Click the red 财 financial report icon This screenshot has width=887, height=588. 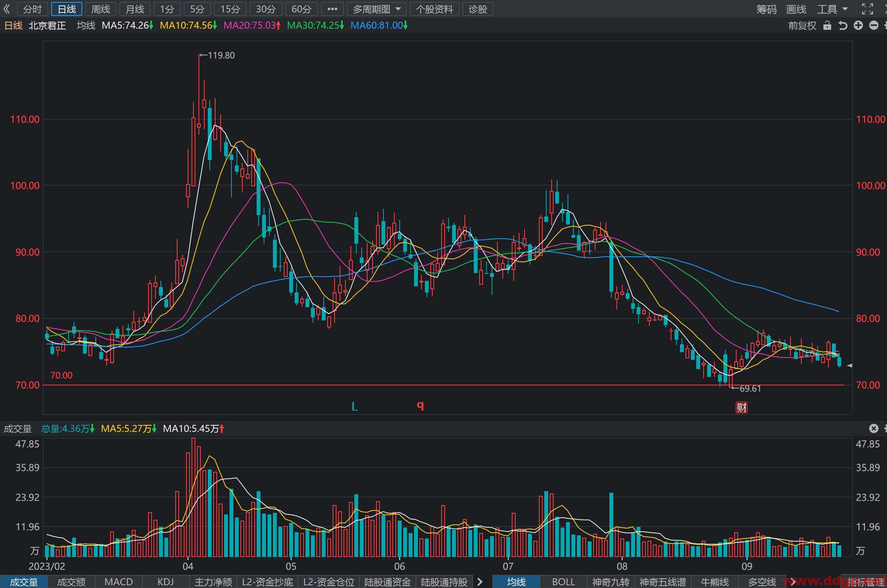pyautogui.click(x=742, y=407)
